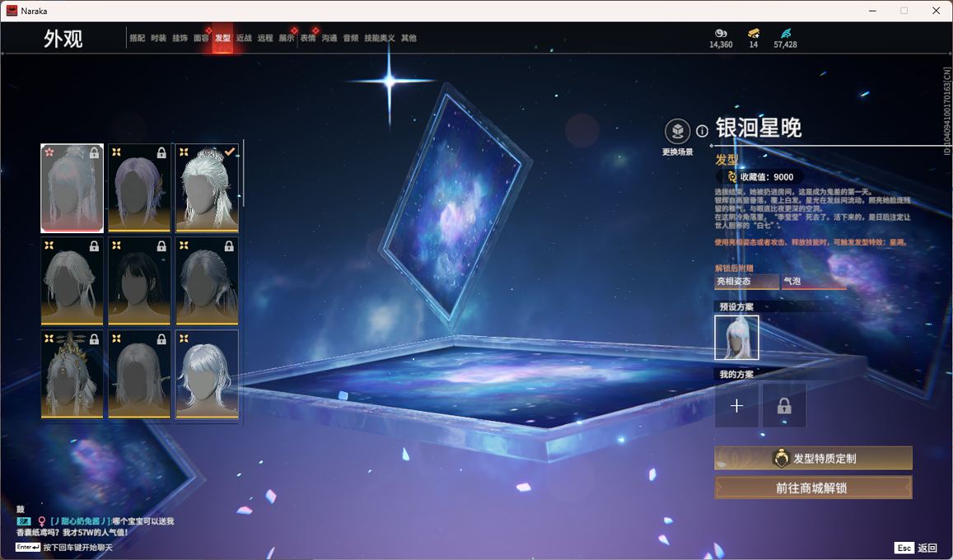Select the locked hairstyle middle of third row
Viewport: 953px width, 560px height.
tap(139, 374)
